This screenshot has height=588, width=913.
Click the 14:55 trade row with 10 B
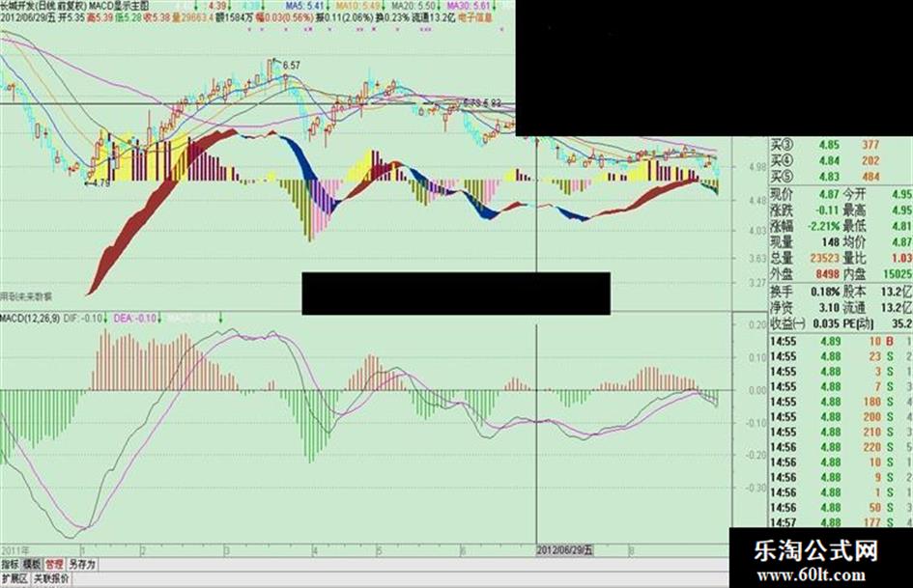click(x=841, y=341)
